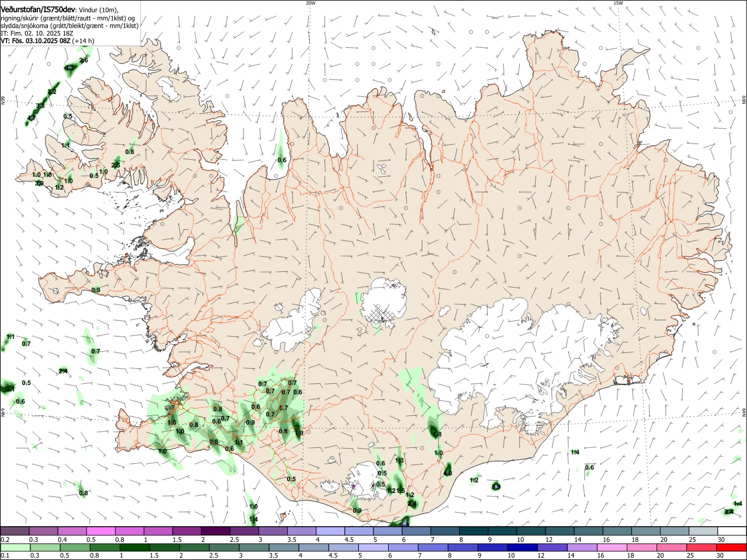Click the bright red 30 swatch, bottom legend row

click(731, 548)
